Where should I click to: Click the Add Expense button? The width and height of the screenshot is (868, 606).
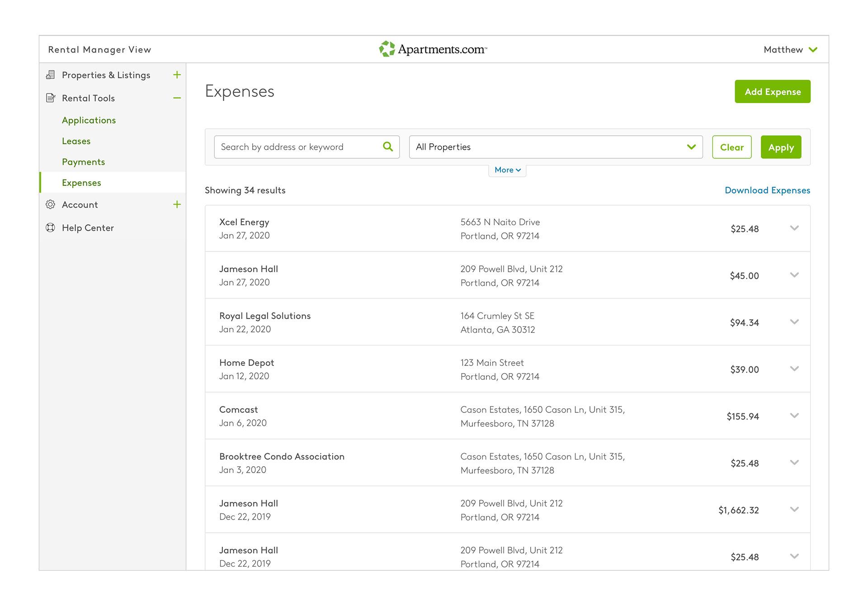point(772,91)
